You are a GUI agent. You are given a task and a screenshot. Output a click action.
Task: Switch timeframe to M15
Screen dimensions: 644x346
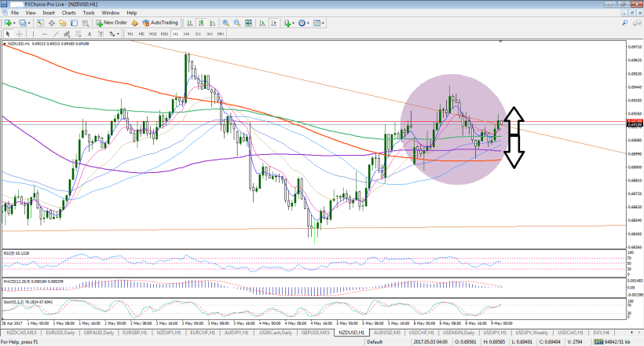[153, 34]
